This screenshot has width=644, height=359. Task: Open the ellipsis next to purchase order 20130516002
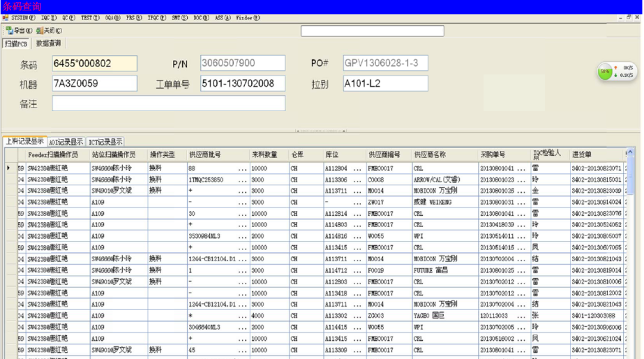(521, 339)
